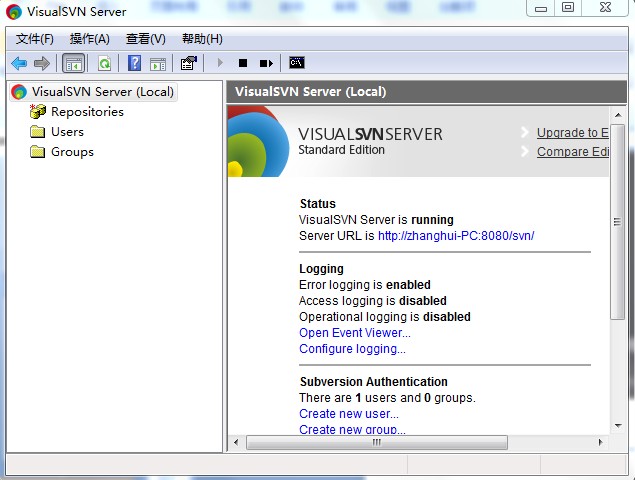Click the horizontal scrollbar left arrow
The width and height of the screenshot is (635, 480).
point(236,442)
